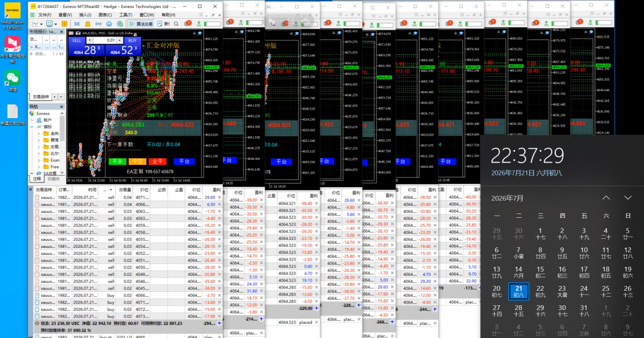The image size is (644, 338).
Task: Open the search magnifier in toolbar
Action: (x=176, y=24)
